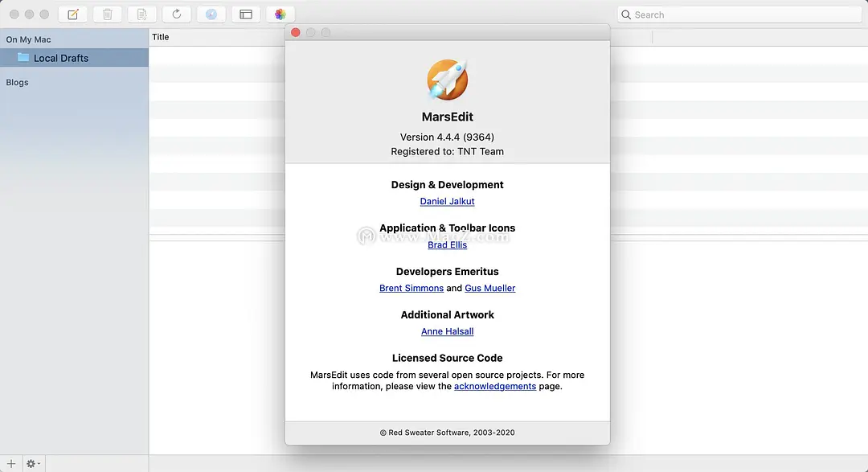This screenshot has height=472, width=868.
Task: Select Local Drafts in sidebar
Action: coord(74,58)
